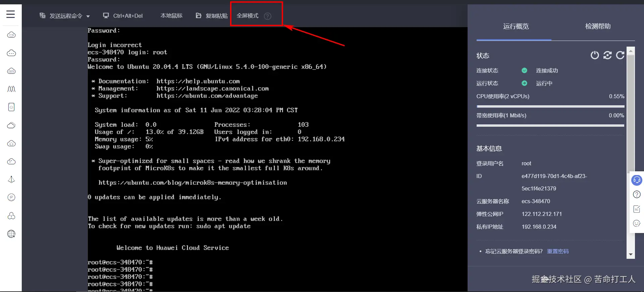This screenshot has width=644, height=292.
Task: Click the right panel scrollbar thumb
Action: pyautogui.click(x=631, y=114)
